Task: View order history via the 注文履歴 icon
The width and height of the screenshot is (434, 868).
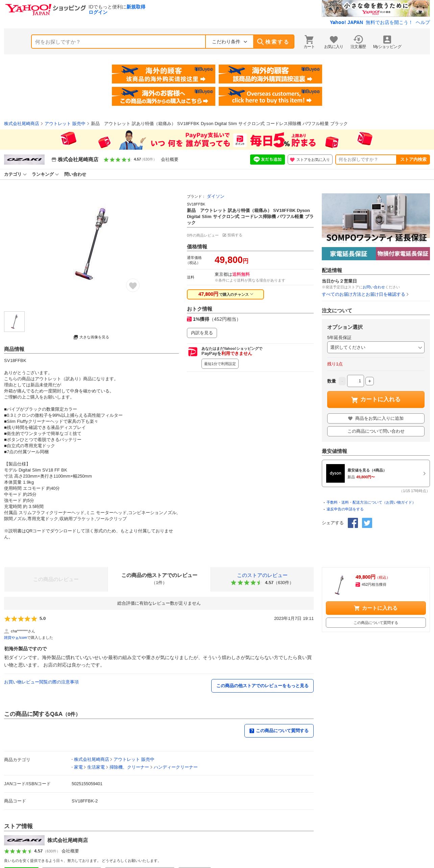Action: [x=358, y=42]
